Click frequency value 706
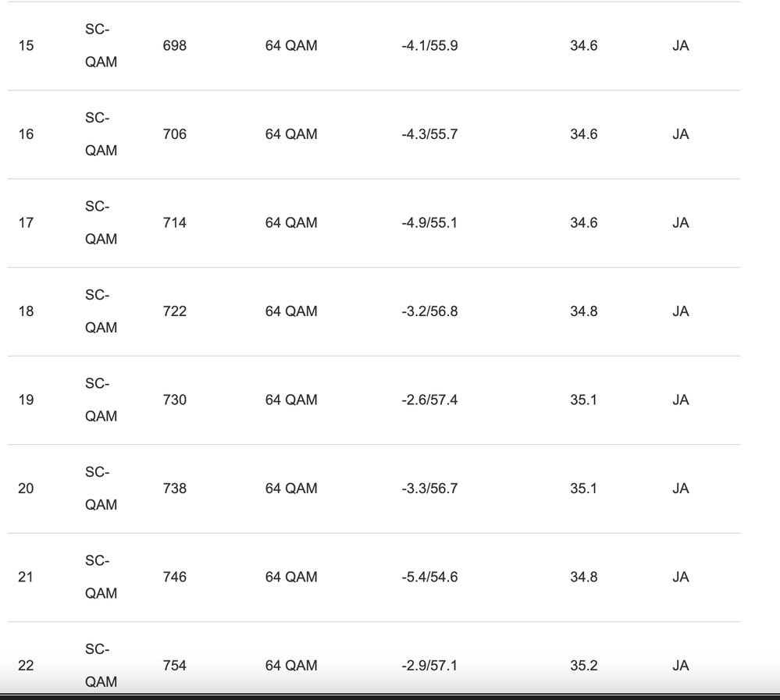Viewport: 780px width, 700px height. (174, 134)
